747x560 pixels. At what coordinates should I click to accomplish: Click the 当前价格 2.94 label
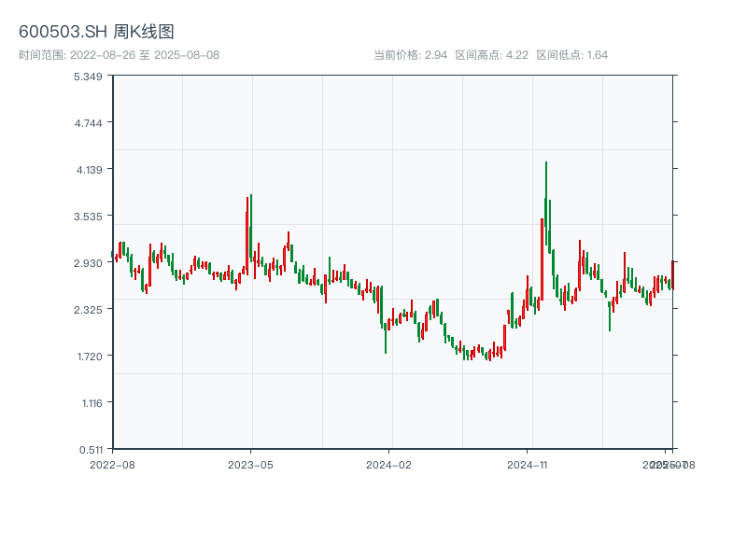pyautogui.click(x=410, y=55)
